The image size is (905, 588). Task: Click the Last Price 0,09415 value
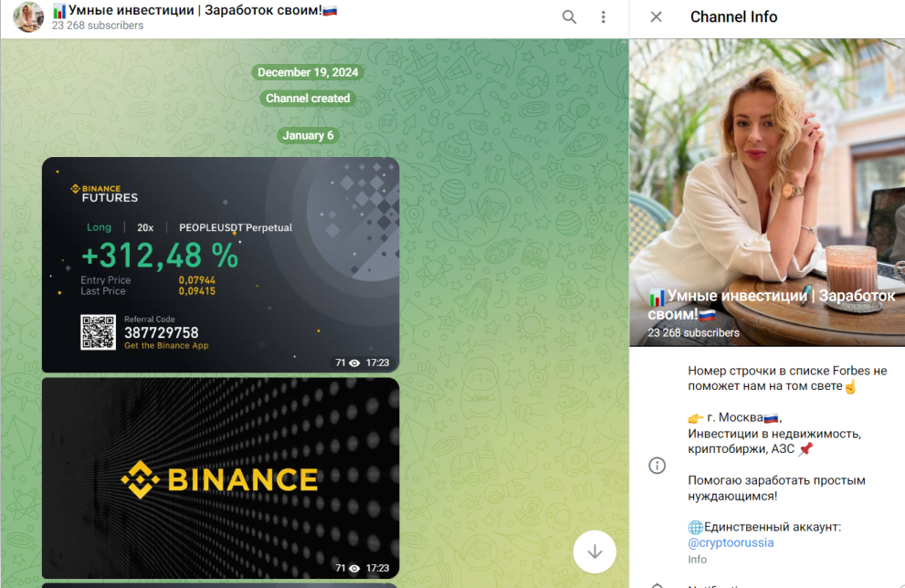(197, 291)
